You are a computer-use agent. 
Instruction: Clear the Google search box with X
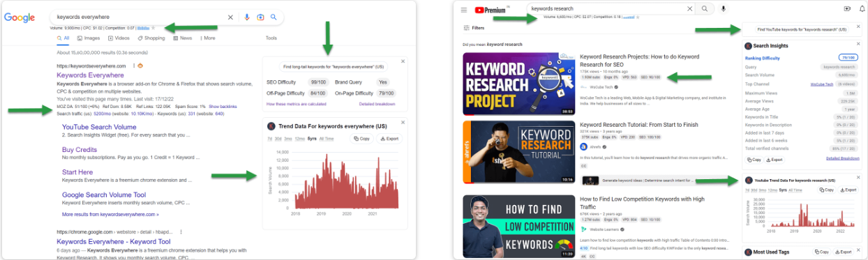231,17
